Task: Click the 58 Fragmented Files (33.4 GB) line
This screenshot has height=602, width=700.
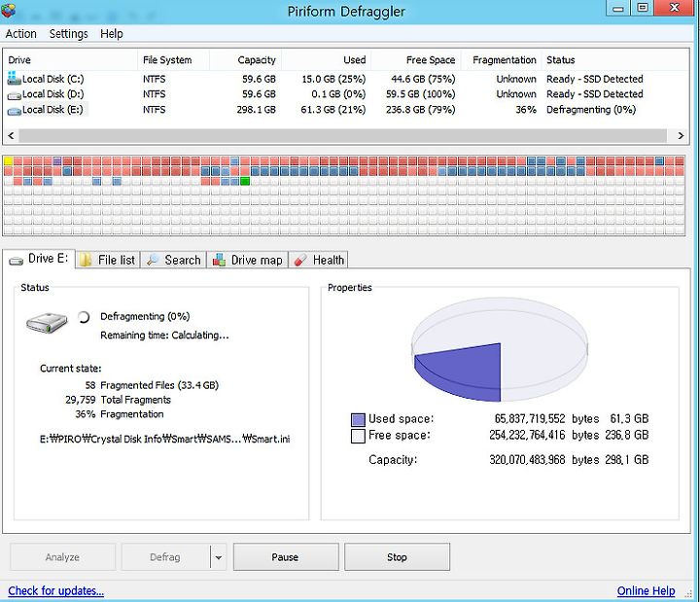Action: coord(152,385)
